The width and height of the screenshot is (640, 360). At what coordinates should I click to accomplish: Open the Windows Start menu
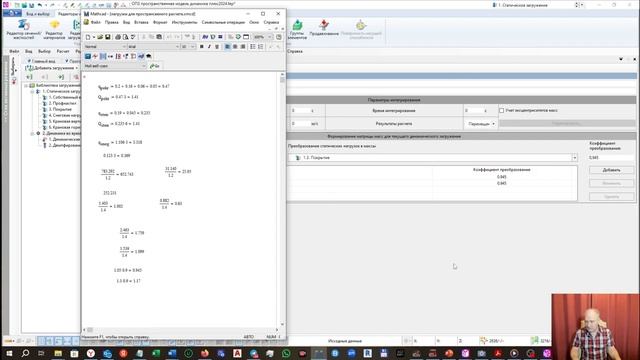(9, 353)
